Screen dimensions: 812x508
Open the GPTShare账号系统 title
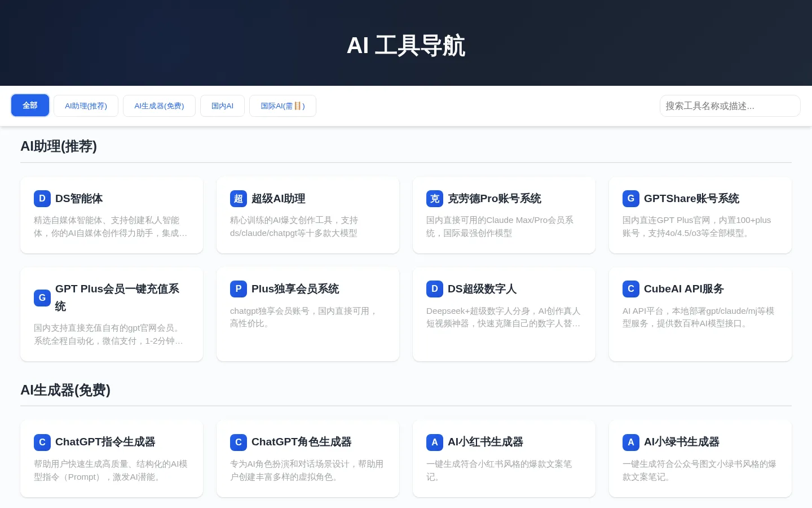[691, 199]
